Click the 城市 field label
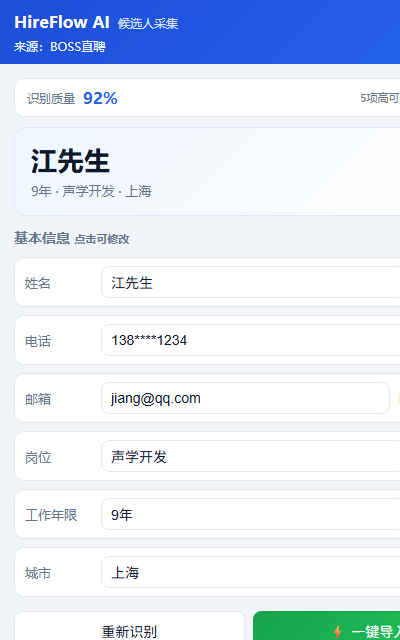 point(38,573)
